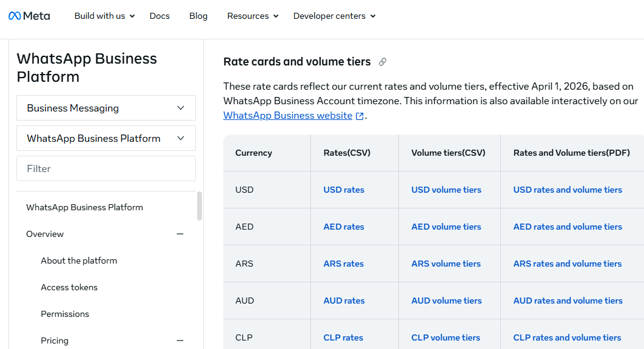This screenshot has width=644, height=349.
Task: Open the Blog page
Action: coord(198,16)
